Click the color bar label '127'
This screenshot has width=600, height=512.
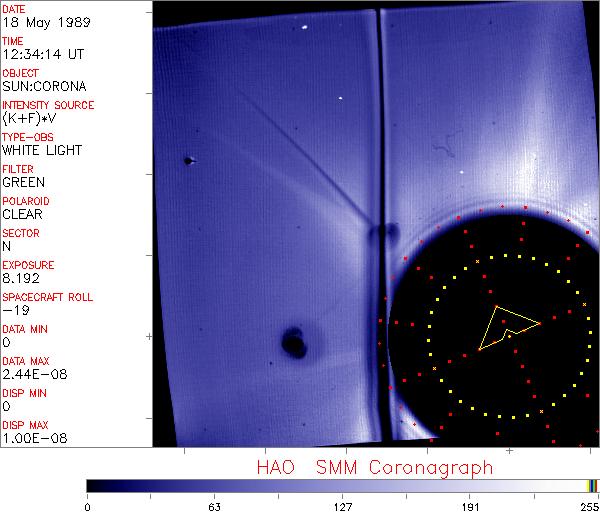tap(343, 507)
